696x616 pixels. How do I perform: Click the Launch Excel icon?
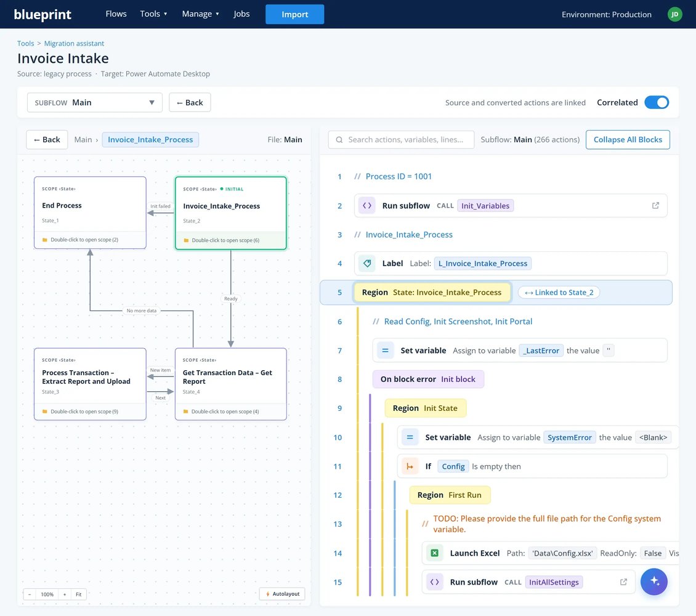(x=435, y=553)
